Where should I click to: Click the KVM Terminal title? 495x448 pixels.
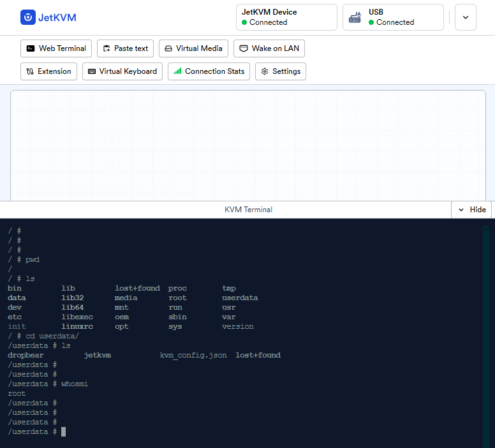[x=248, y=210]
